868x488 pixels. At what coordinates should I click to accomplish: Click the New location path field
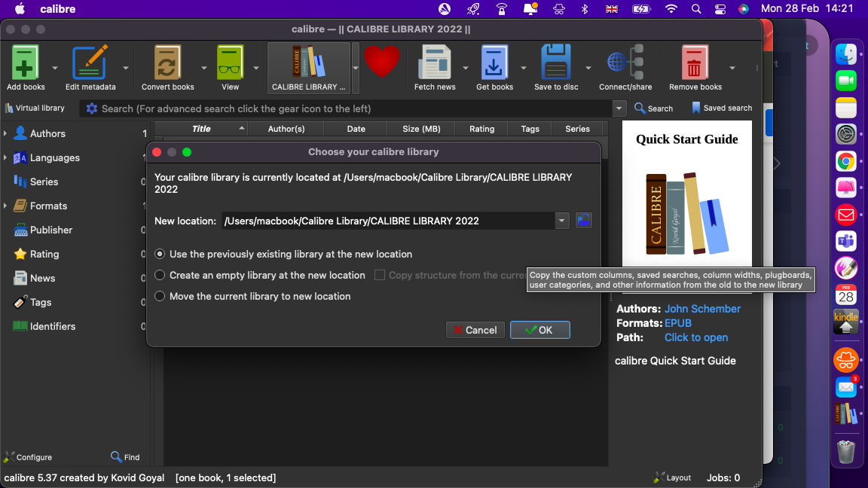tap(388, 221)
